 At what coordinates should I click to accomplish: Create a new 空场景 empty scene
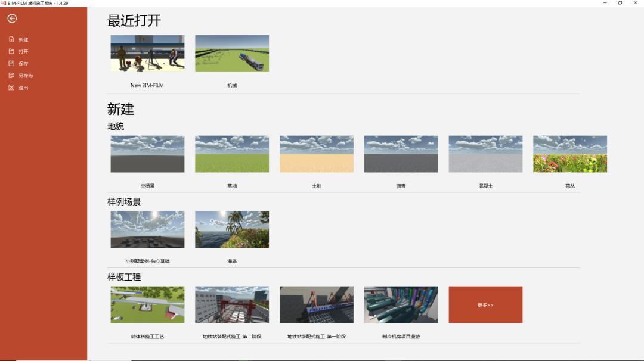click(147, 154)
